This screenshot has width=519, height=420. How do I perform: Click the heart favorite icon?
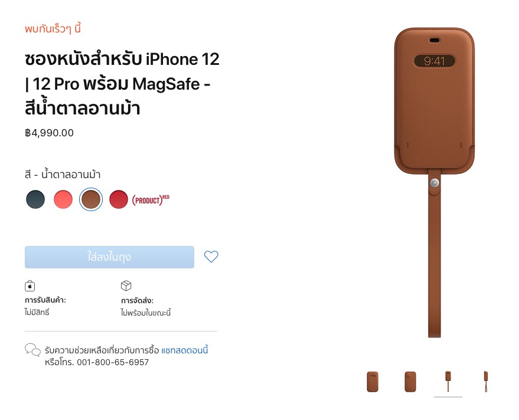211,257
